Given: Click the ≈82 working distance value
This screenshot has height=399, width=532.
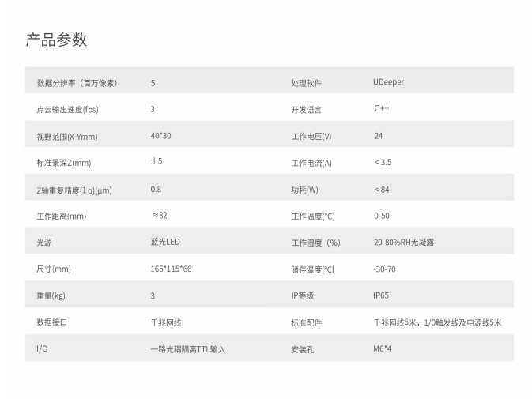Looking at the screenshot, I should tap(159, 216).
